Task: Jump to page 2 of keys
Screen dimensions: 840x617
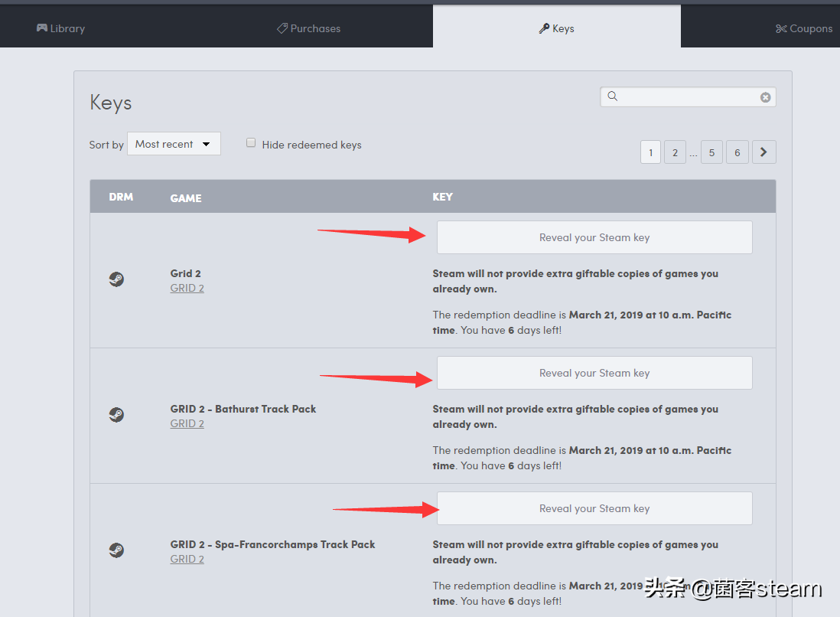Action: point(675,152)
